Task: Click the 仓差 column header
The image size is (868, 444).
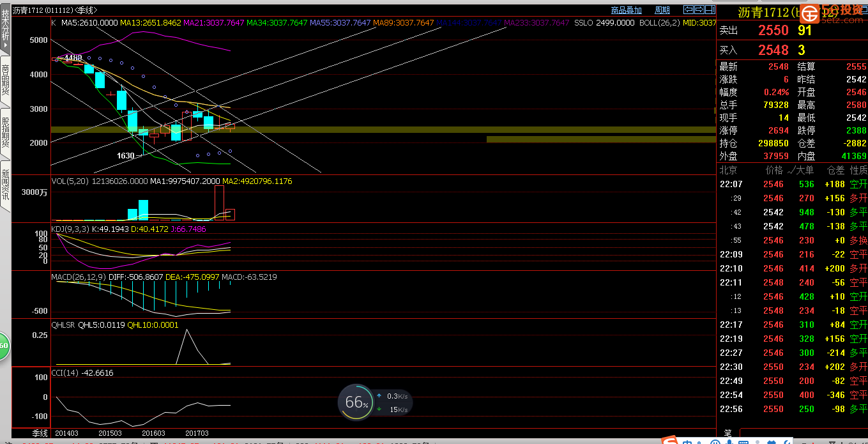Action: coord(835,170)
